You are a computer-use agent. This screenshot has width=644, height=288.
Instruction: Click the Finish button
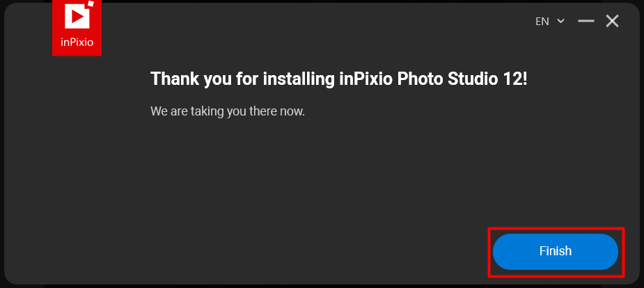coord(556,252)
